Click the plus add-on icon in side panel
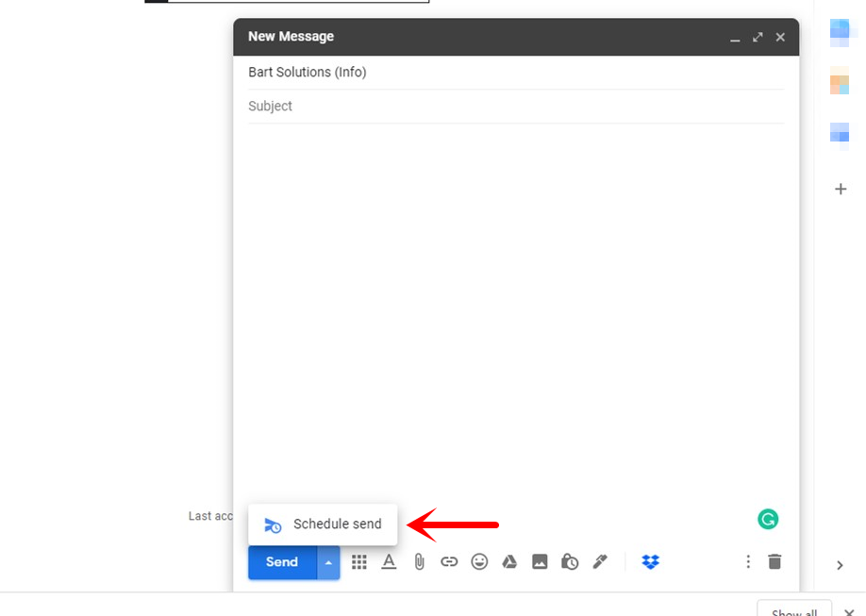Screen dimensions: 866x616 (841, 189)
